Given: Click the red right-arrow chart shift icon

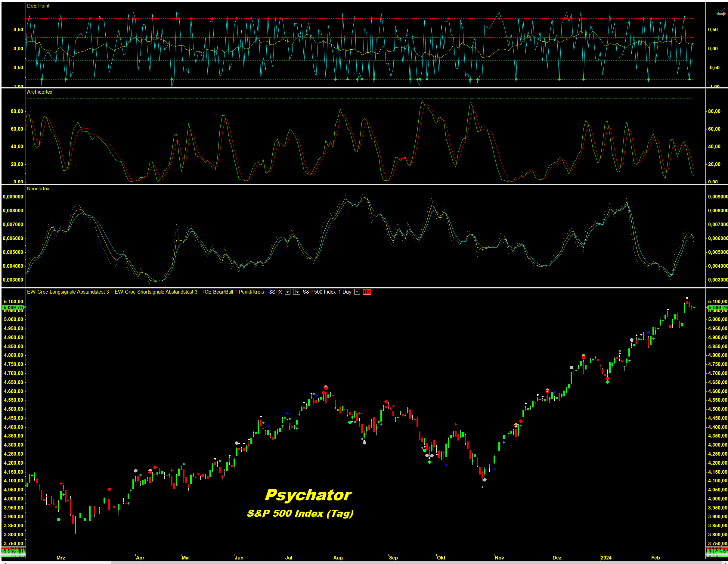Looking at the screenshot, I should pyautogui.click(x=724, y=14).
